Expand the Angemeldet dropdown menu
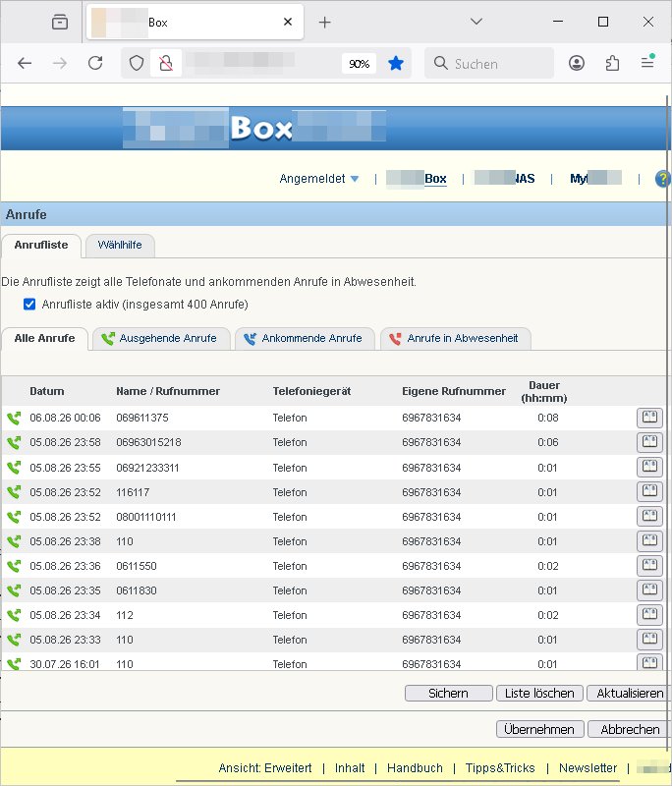Screen dimensions: 672x786 tap(318, 179)
